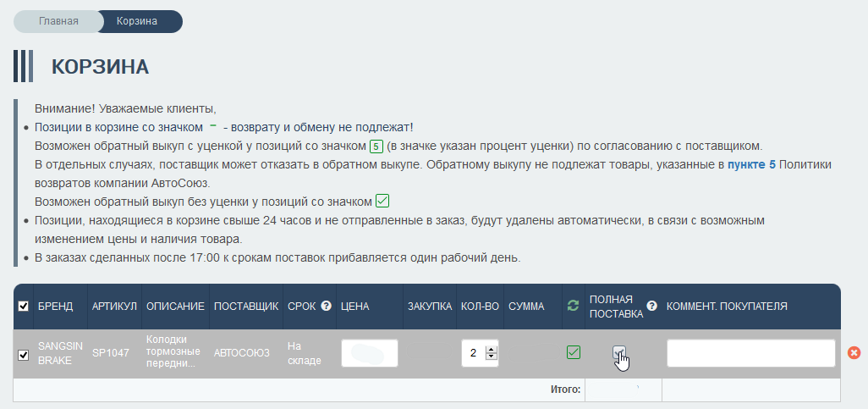Toggle the full delivery checkbox for SP1047
Screen dimensions: 868x409
pos(618,352)
